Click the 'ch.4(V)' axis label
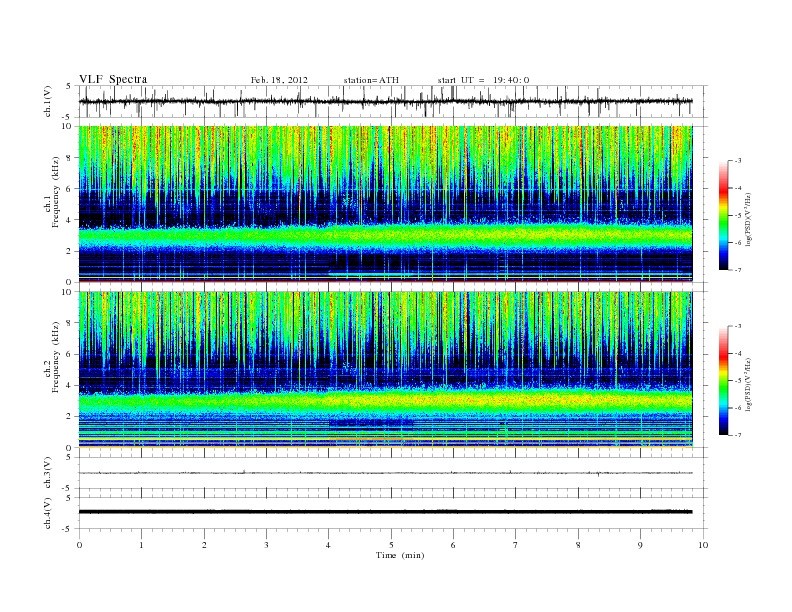The width and height of the screenshot is (792, 612). tap(48, 513)
